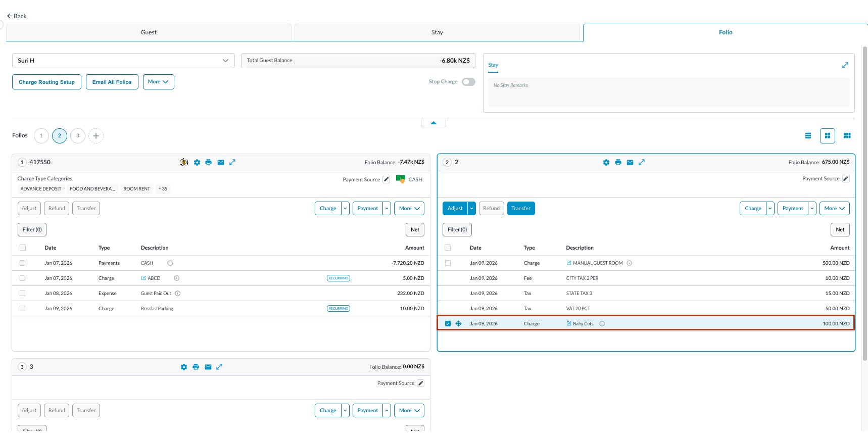Switch to list layout view

tap(808, 135)
